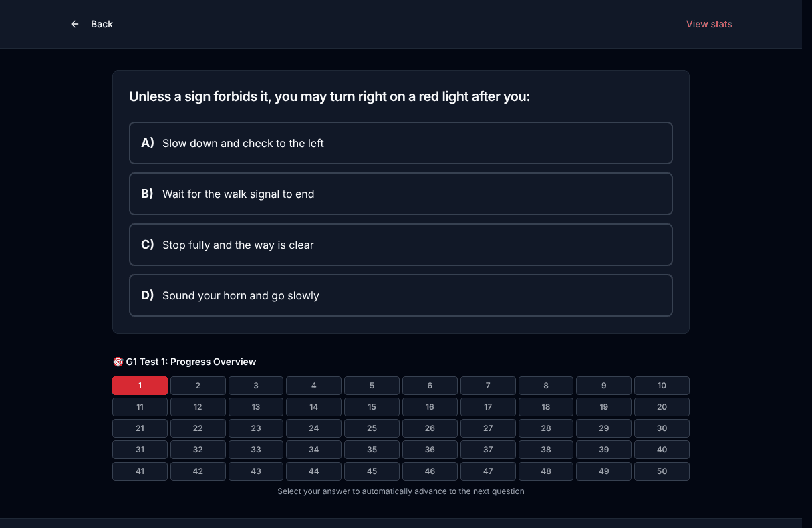This screenshot has height=528, width=812.
Task: Click the target icon beside G1 Test 1
Action: [118, 362]
